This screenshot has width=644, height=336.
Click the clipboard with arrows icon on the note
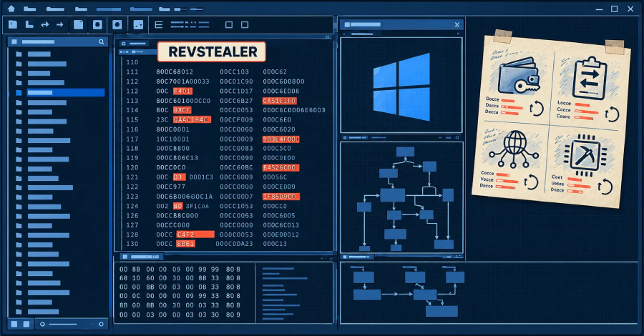click(x=590, y=79)
